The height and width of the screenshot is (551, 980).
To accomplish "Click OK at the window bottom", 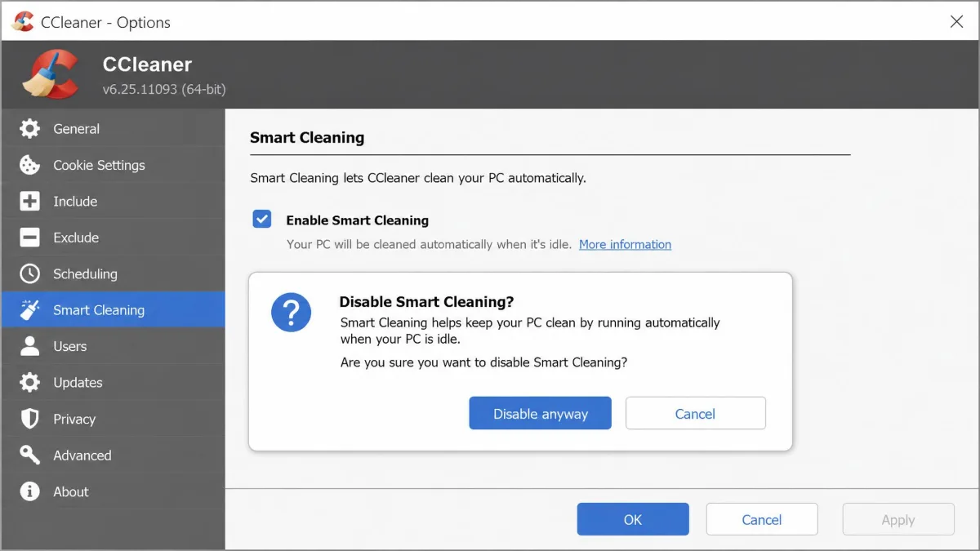I will click(633, 519).
